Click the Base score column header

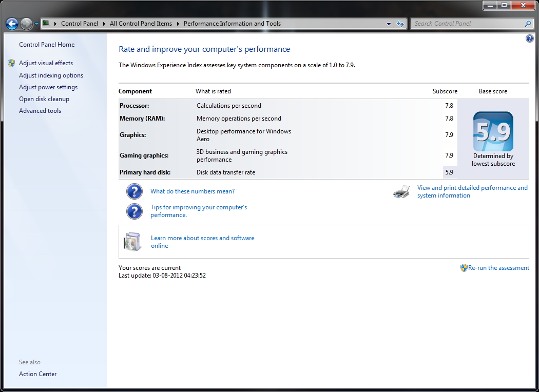493,91
